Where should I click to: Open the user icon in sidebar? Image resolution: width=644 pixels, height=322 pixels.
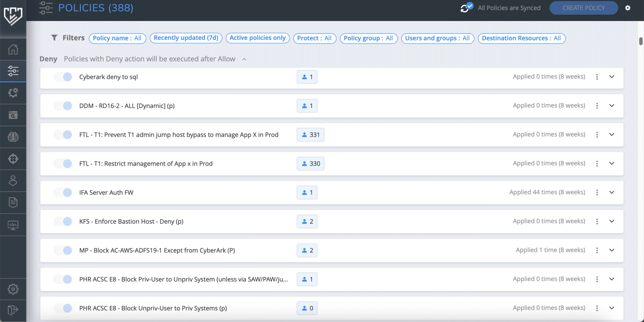pos(13,181)
